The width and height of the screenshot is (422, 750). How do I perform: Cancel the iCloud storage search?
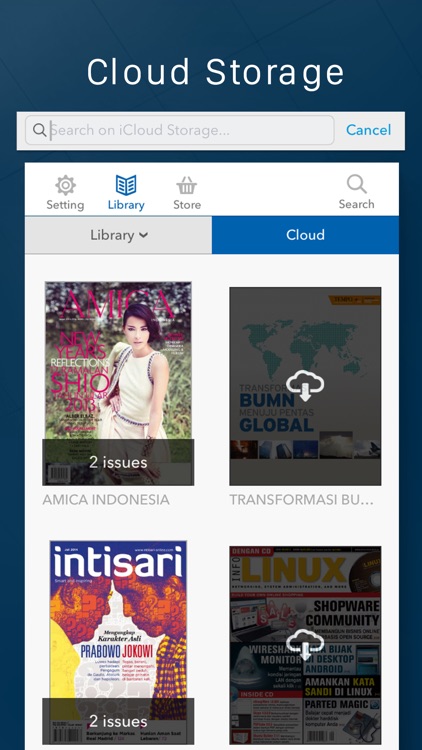pyautogui.click(x=368, y=130)
